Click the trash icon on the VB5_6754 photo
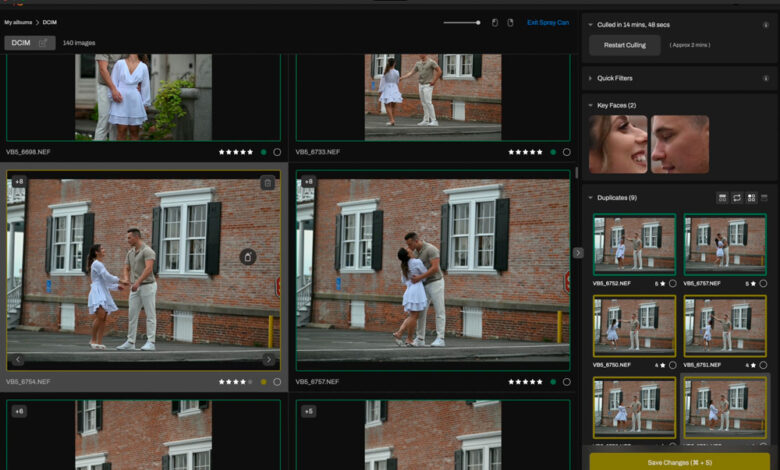Image resolution: width=780 pixels, height=470 pixels. [267, 183]
